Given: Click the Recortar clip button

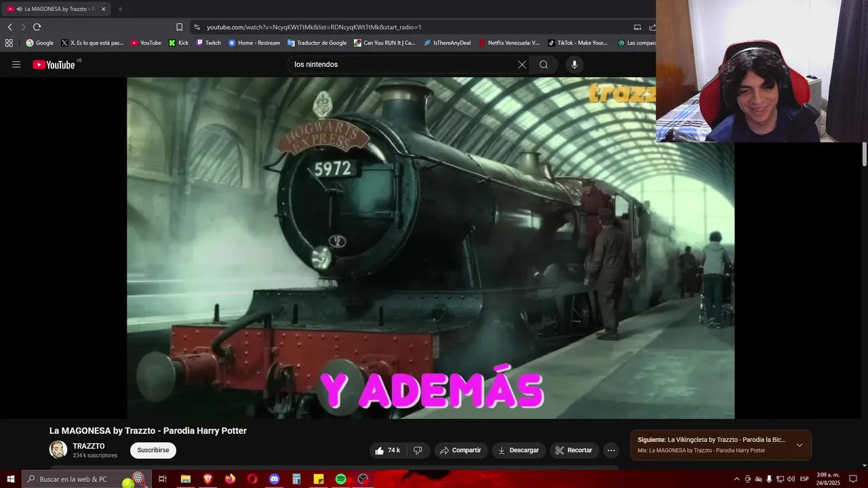Looking at the screenshot, I should [x=574, y=450].
